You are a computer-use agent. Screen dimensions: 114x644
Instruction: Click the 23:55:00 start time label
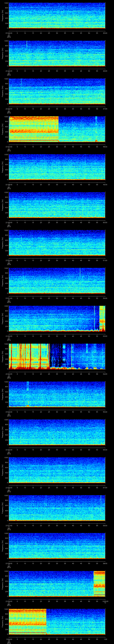coord(9,450)
